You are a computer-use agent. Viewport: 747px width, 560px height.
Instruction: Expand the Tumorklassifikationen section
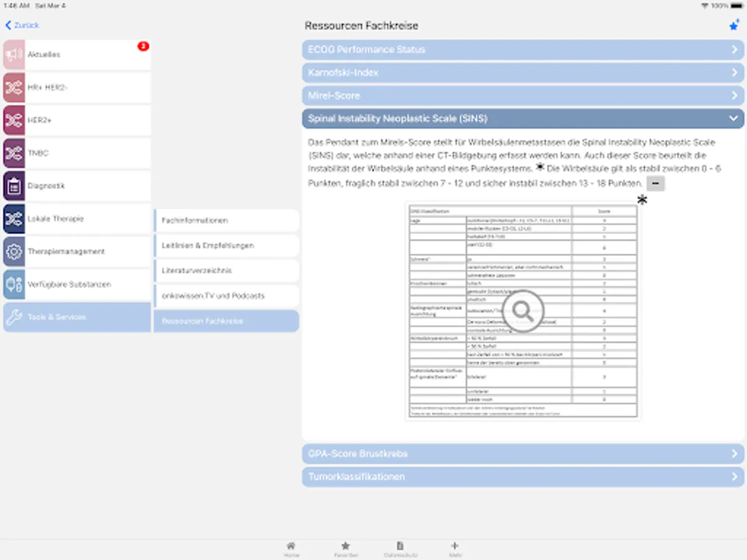pyautogui.click(x=523, y=477)
